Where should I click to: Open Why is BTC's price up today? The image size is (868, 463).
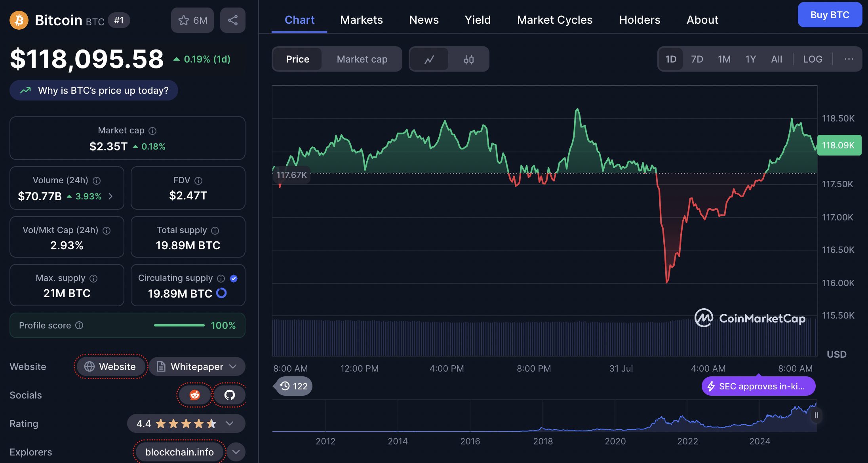pyautogui.click(x=94, y=90)
